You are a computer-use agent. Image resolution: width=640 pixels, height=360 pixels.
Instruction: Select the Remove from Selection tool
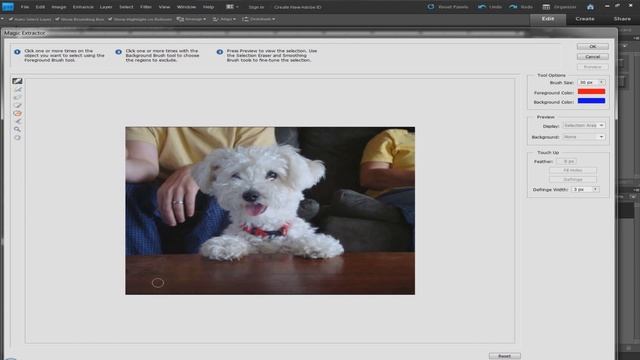(x=17, y=113)
